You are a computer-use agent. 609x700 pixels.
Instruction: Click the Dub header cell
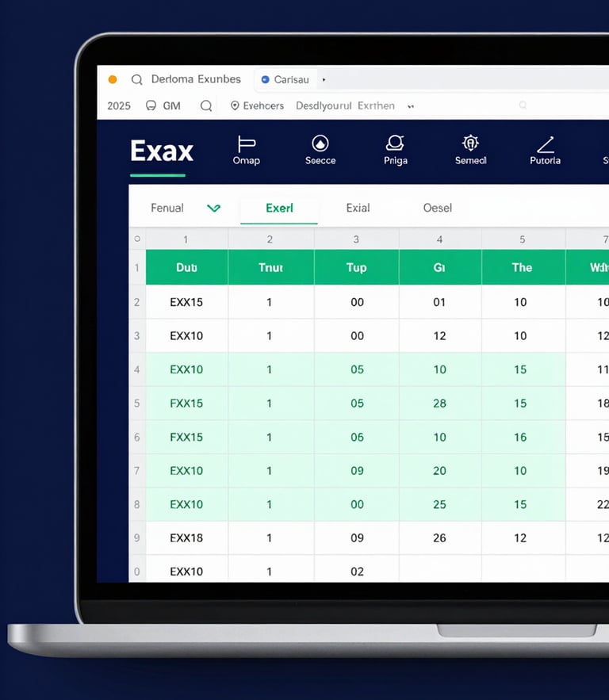(x=186, y=267)
